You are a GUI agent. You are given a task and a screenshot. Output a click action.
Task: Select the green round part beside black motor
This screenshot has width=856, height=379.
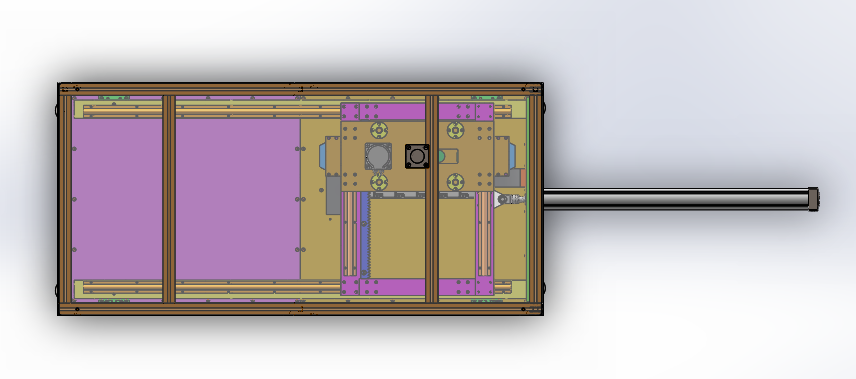tap(441, 157)
